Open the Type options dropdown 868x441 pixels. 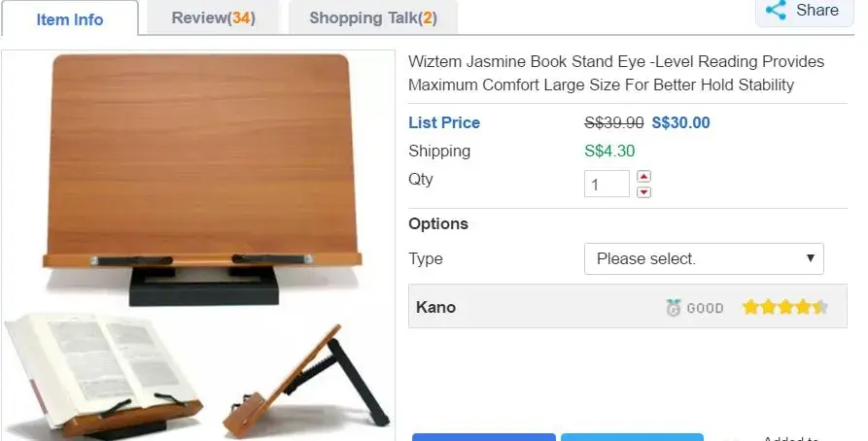pyautogui.click(x=704, y=258)
